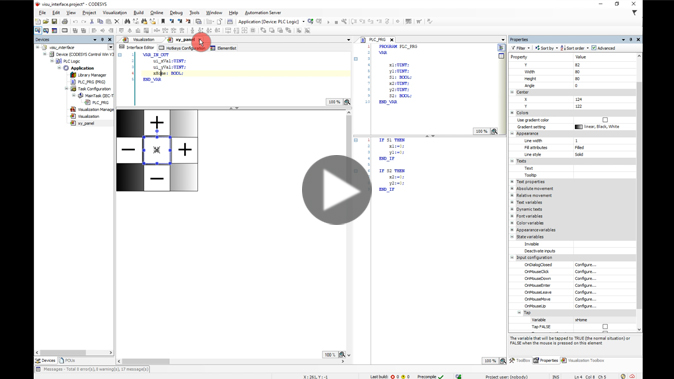The width and height of the screenshot is (674, 379).
Task: Click Configure... for OnMouseClick
Action: point(585,272)
